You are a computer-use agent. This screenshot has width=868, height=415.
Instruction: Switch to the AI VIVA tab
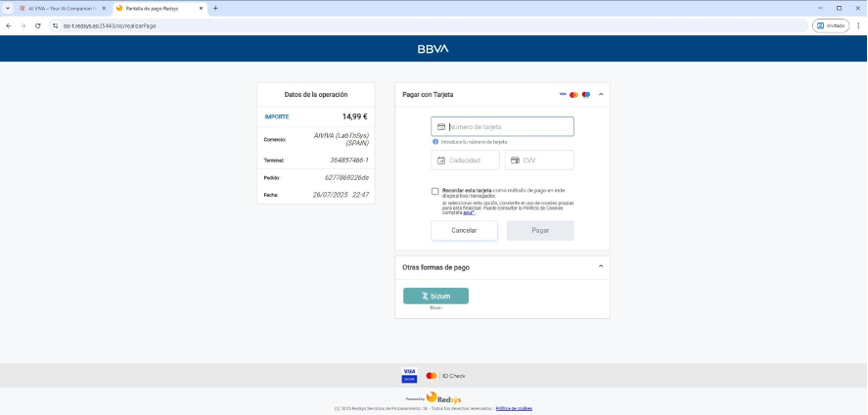point(63,8)
